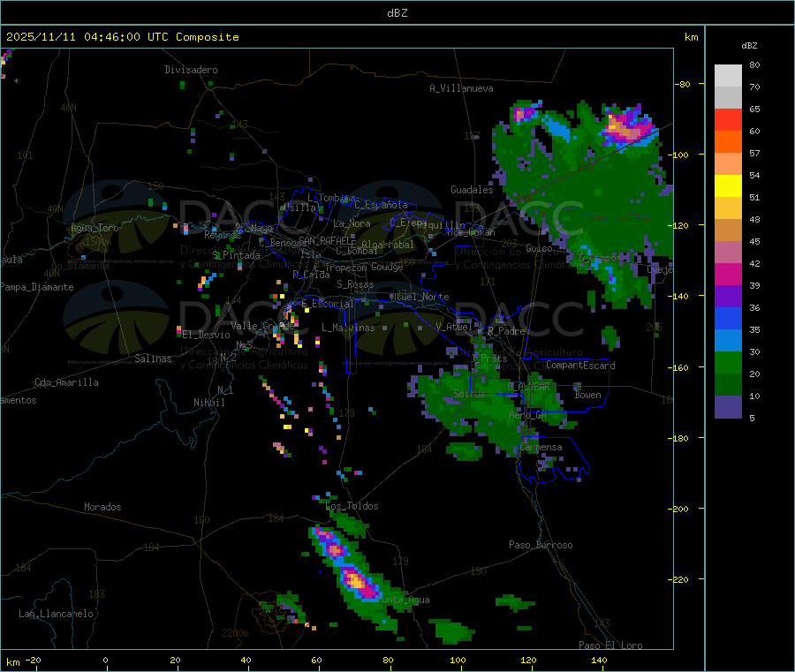
Task: Click the 60 km x-axis tick
Action: click(316, 660)
